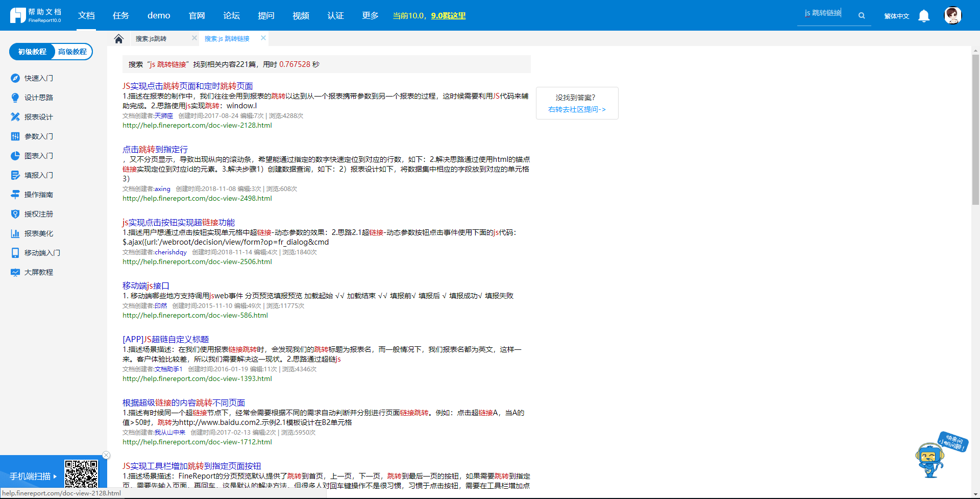Open the 报表美化 bar chart icon

15,233
